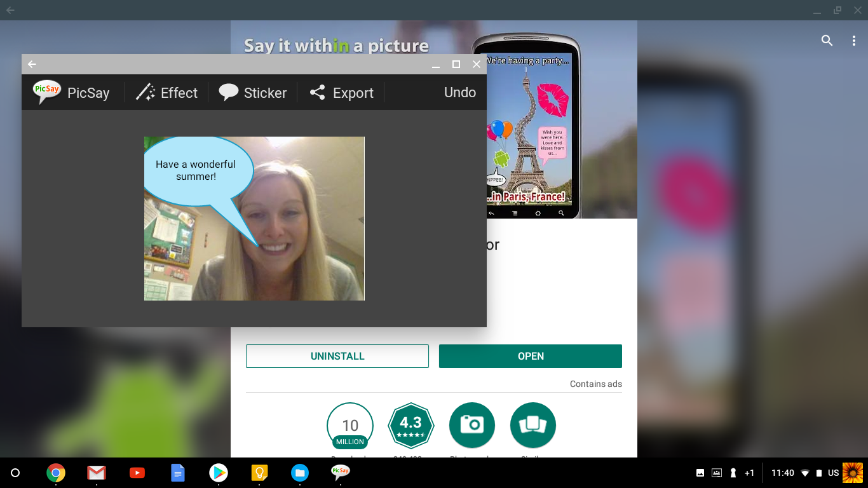Open the Effect menu in PicSay
This screenshot has height=488, width=868.
[x=166, y=93]
